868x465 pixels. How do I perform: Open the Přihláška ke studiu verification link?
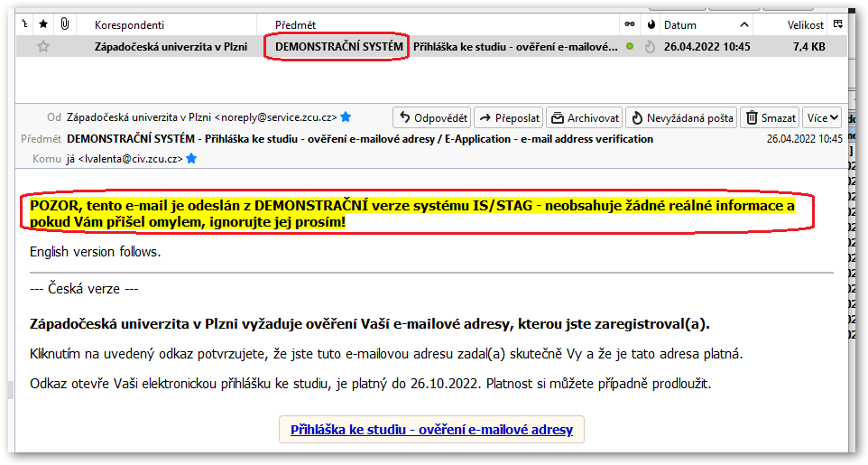click(432, 430)
